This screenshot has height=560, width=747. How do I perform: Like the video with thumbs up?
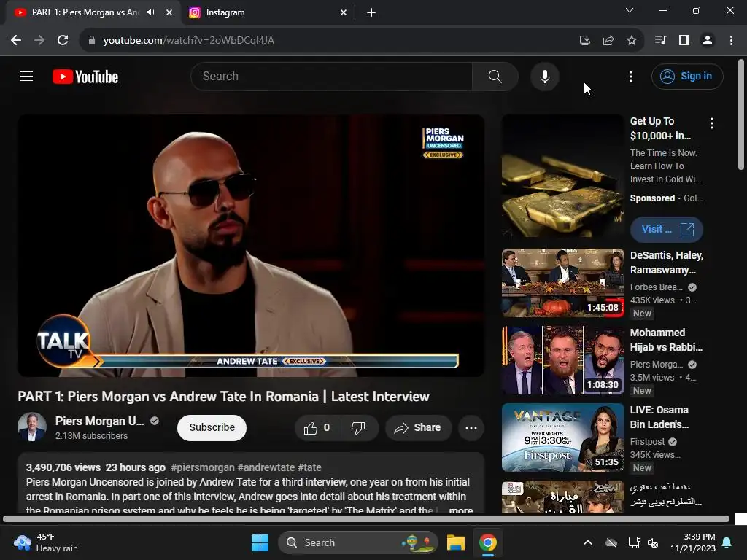(317, 427)
